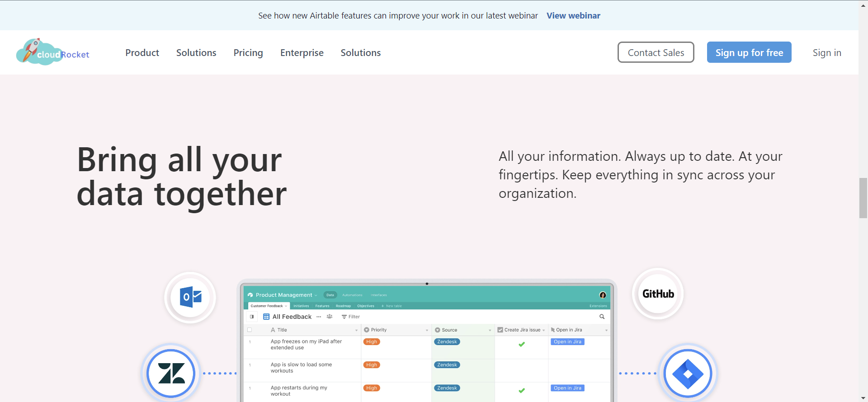Click the GitHub integration icon

tap(658, 294)
